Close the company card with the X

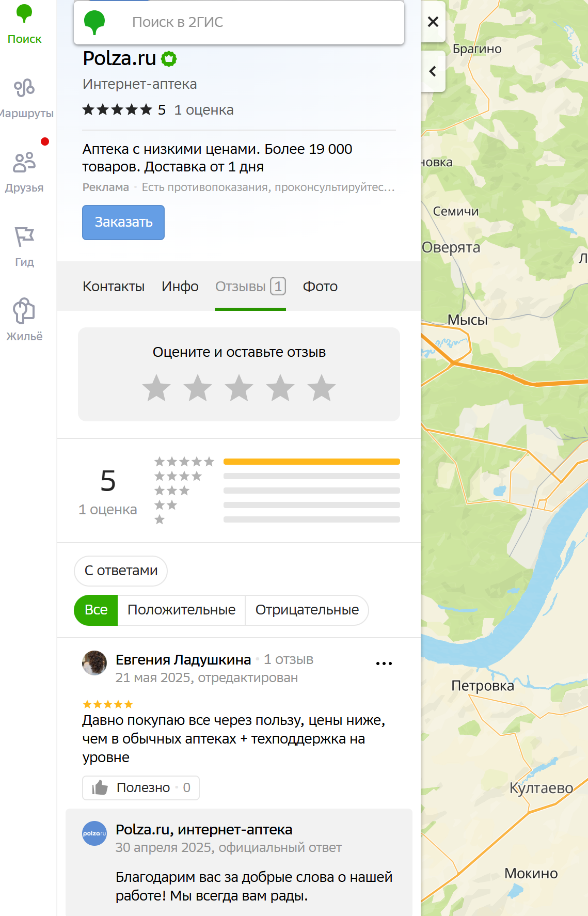[433, 22]
